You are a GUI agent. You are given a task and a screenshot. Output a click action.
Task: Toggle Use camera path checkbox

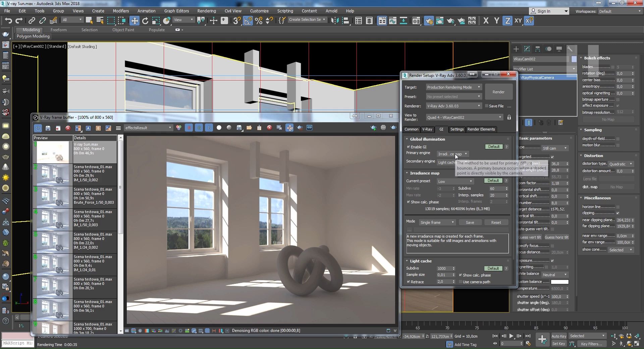[x=461, y=282]
